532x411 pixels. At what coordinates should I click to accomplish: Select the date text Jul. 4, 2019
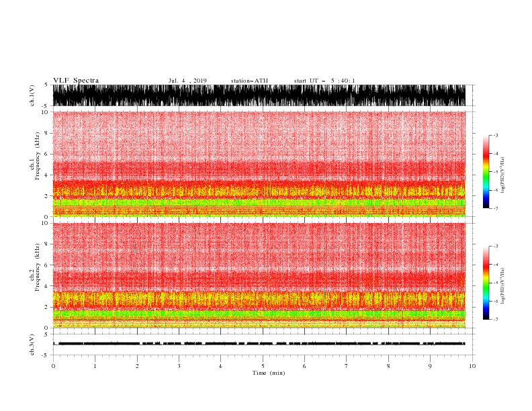[x=187, y=81]
